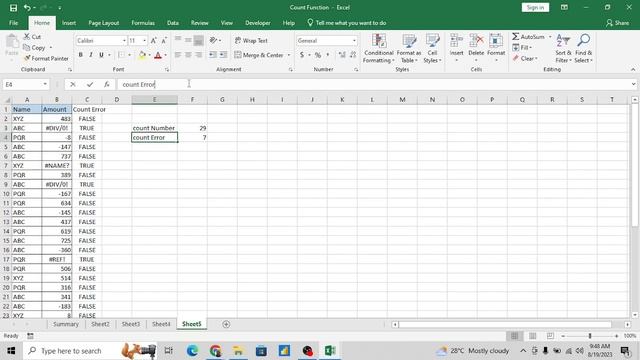This screenshot has width=640, height=360.
Task: Click the Save icon in title bar
Action: click(13, 8)
